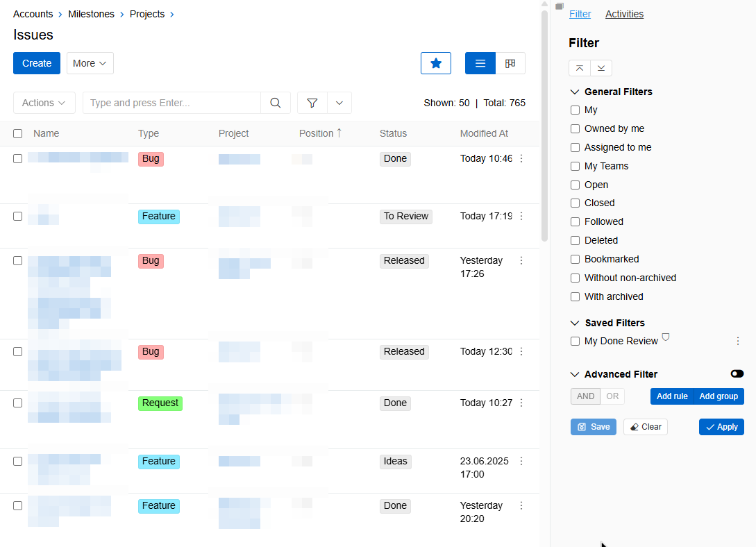
Task: Check Without non-archived filter
Action: tap(575, 278)
